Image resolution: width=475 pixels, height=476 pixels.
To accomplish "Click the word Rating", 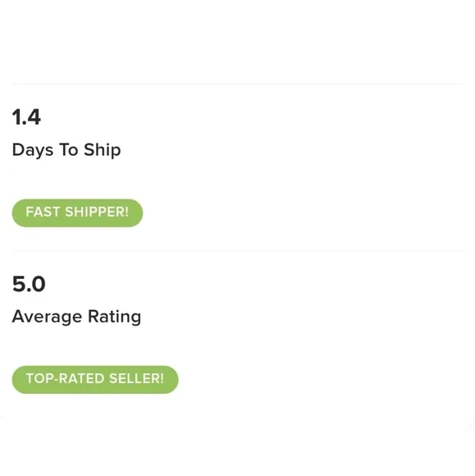I will [x=114, y=318].
